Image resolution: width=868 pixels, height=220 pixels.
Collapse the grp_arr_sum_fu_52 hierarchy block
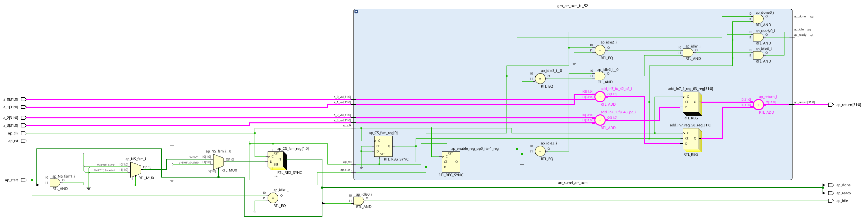(356, 11)
